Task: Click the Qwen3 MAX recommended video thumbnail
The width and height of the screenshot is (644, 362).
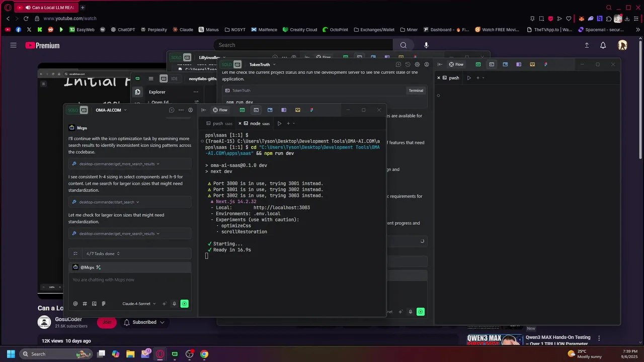Action: (x=495, y=340)
